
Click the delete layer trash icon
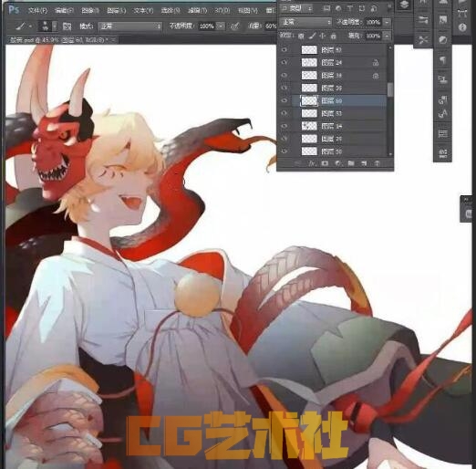pos(377,163)
